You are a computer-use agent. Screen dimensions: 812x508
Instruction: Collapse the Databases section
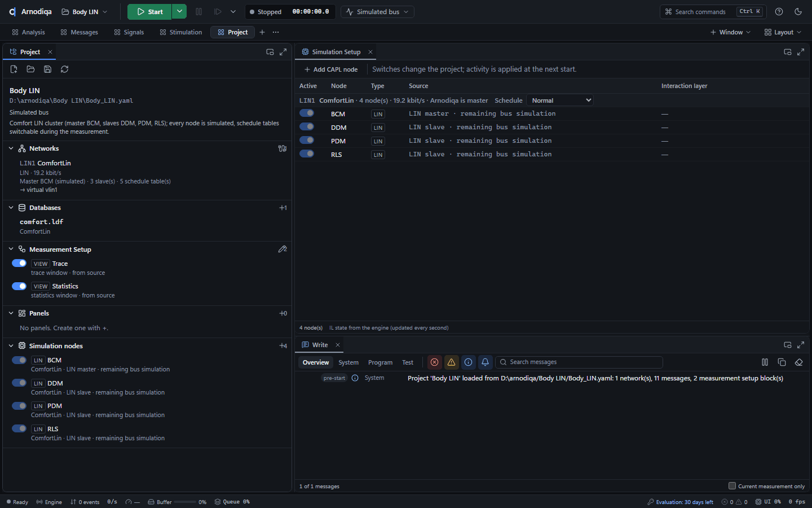coord(11,208)
